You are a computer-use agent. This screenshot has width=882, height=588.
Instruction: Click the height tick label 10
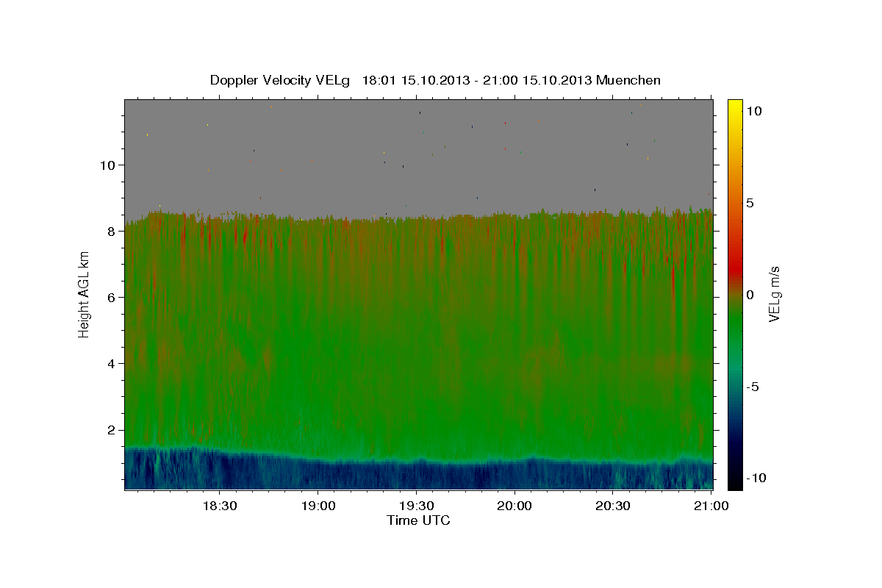[x=109, y=165]
